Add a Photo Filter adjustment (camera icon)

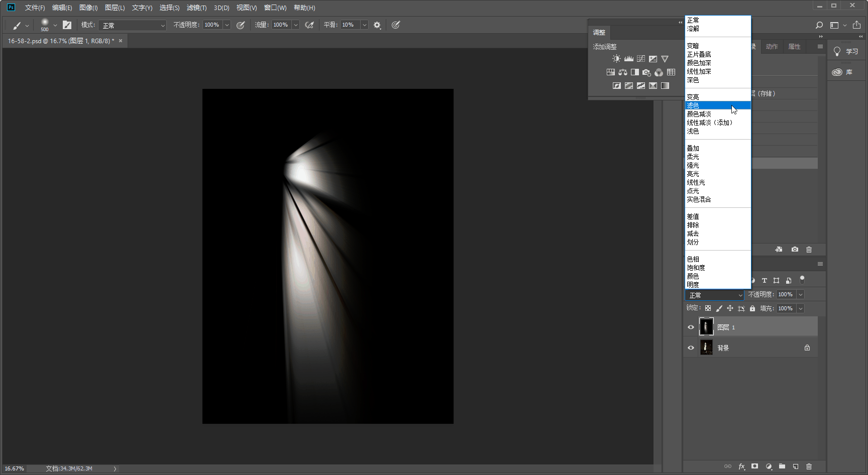click(x=646, y=72)
